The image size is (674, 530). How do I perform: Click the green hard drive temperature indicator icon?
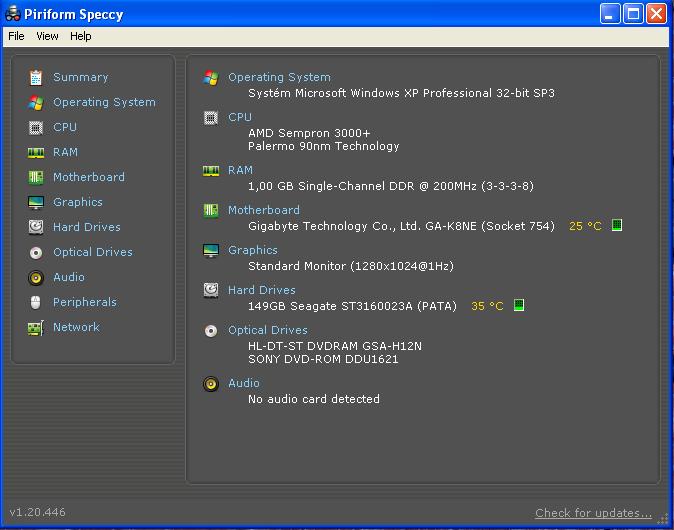519,305
